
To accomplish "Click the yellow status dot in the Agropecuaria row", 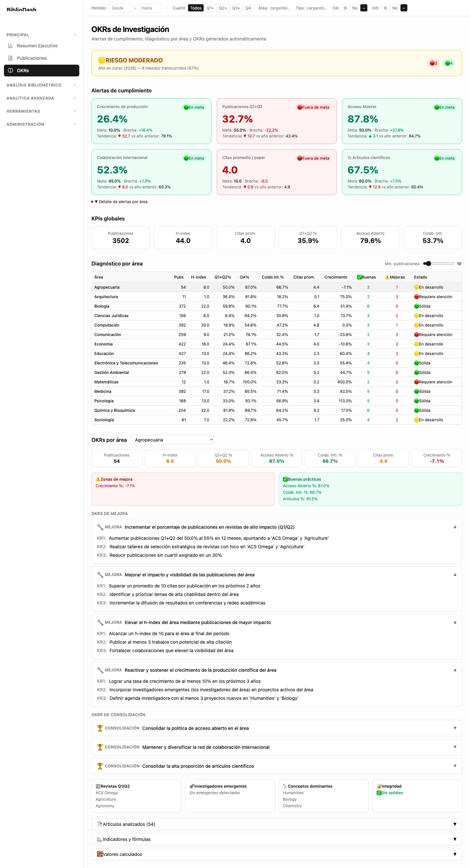I will tap(416, 287).
